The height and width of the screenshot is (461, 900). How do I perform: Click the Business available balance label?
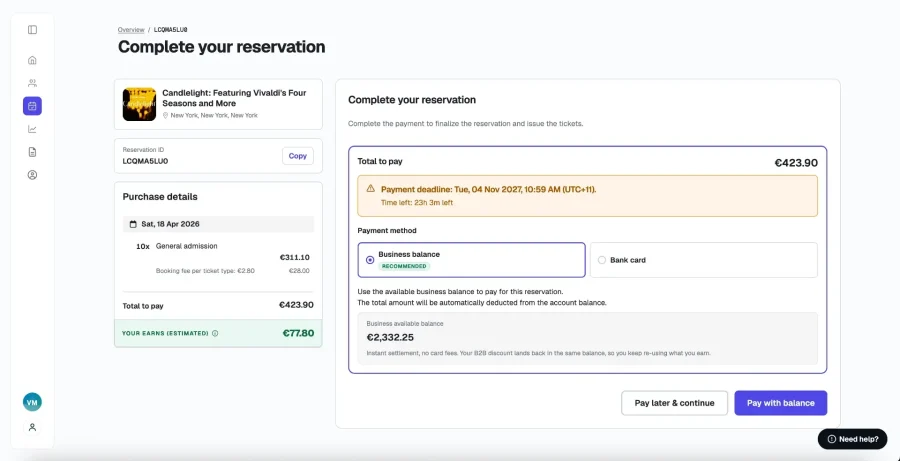pos(405,323)
